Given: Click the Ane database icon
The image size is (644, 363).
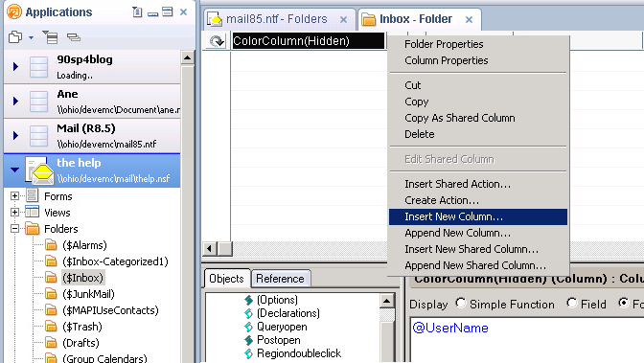Looking at the screenshot, I should pyautogui.click(x=38, y=102).
